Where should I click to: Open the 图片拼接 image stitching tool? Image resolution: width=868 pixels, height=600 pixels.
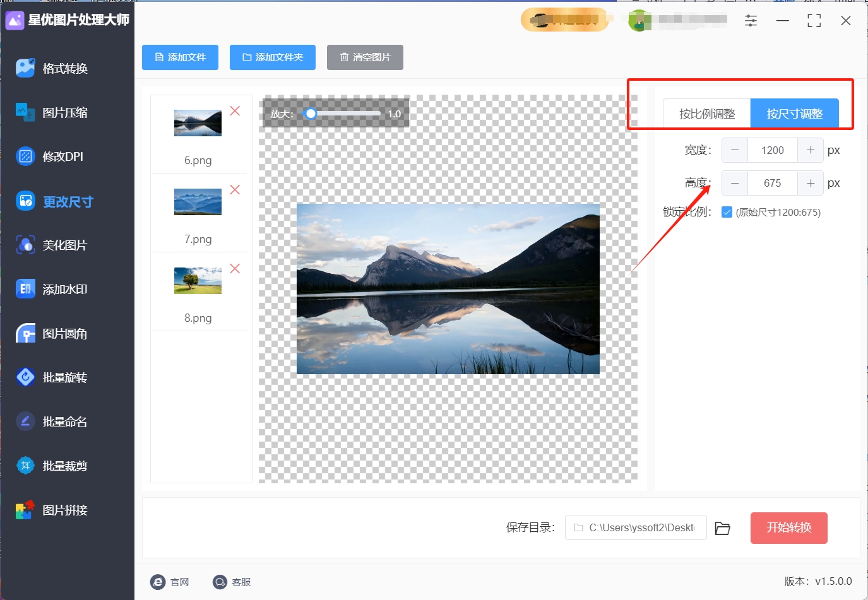pos(52,510)
